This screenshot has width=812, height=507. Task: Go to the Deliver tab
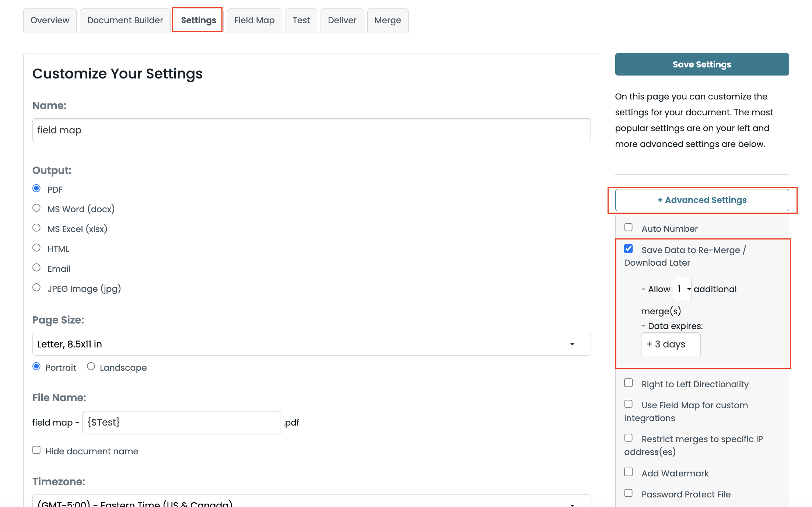(342, 20)
